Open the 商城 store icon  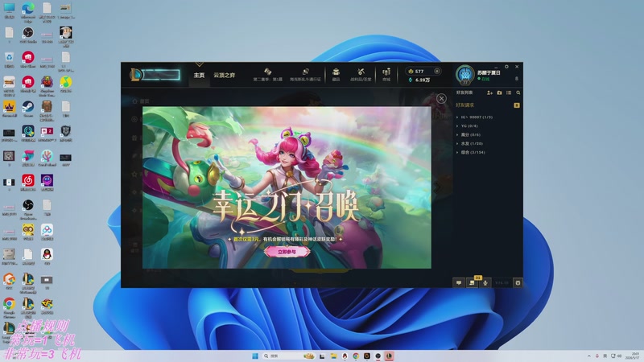[x=386, y=74]
